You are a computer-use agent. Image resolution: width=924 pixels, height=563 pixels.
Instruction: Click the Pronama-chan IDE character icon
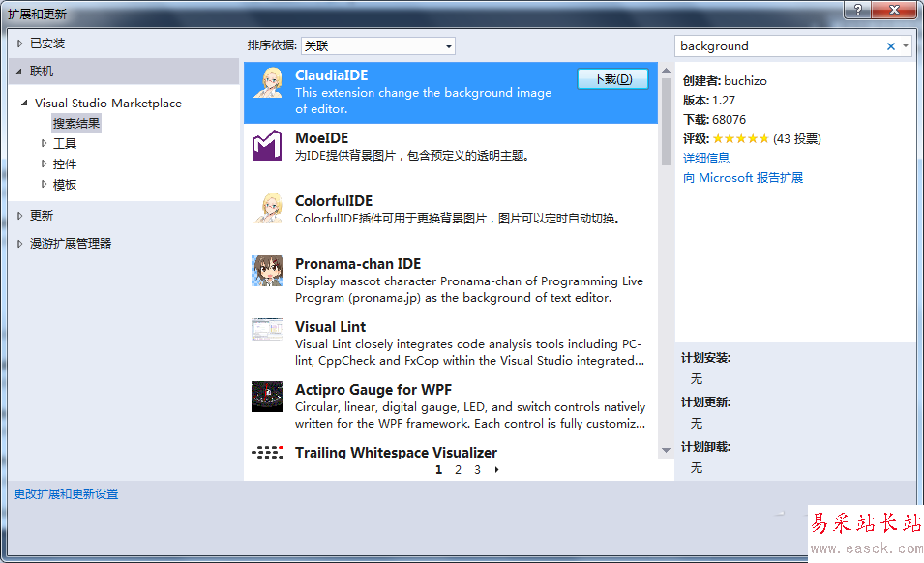pos(267,271)
